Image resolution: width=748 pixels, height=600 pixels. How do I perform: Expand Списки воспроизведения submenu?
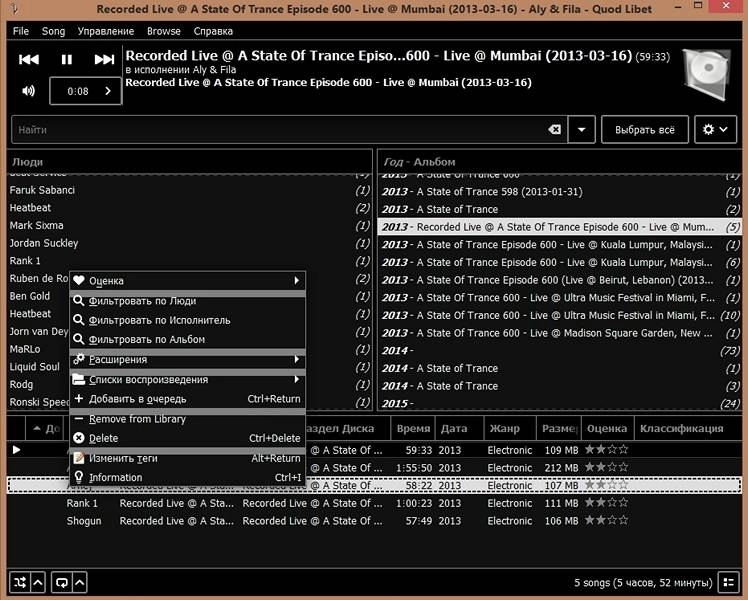(x=187, y=379)
